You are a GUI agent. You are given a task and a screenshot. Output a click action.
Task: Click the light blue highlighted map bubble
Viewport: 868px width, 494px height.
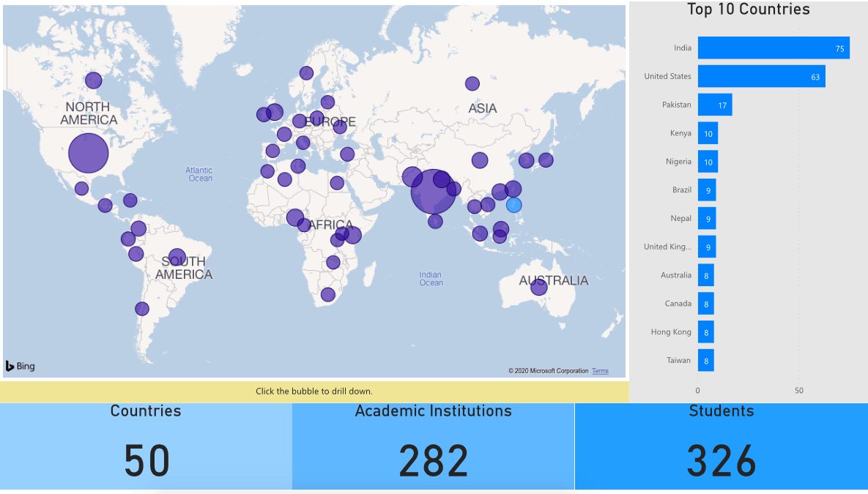pos(513,205)
